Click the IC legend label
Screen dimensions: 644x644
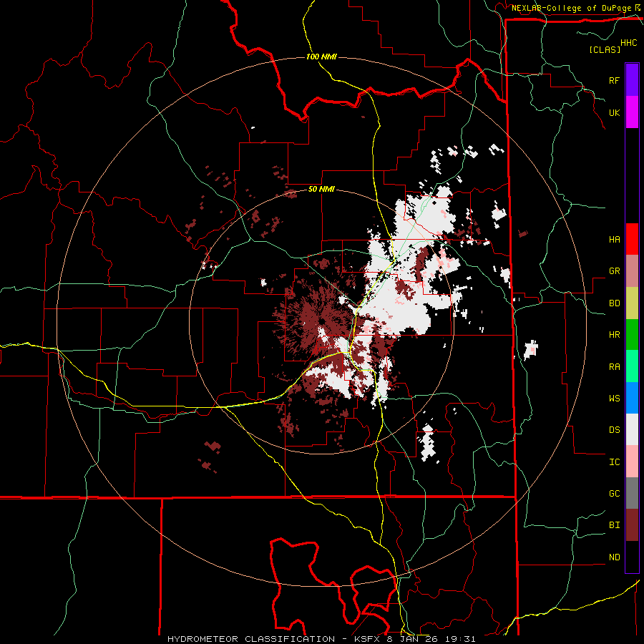point(614,462)
